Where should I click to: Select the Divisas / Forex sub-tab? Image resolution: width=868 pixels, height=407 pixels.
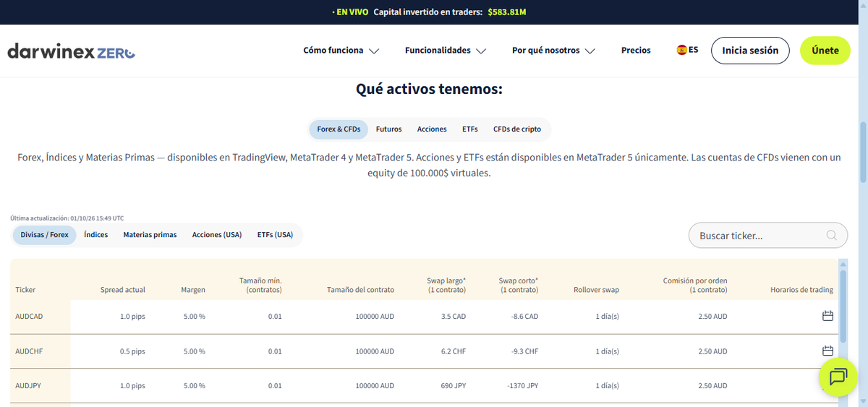click(x=44, y=235)
